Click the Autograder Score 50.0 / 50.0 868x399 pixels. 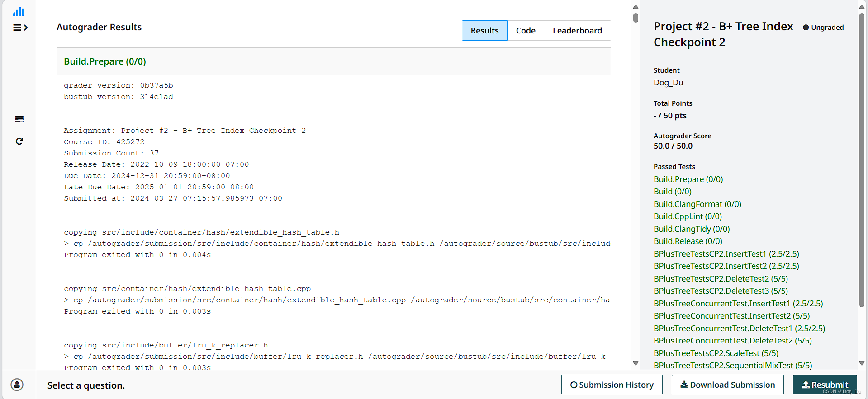(673, 146)
